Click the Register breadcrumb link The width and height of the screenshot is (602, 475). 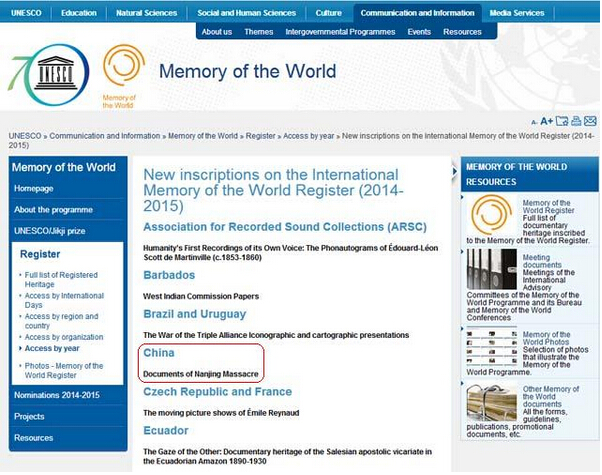[x=261, y=136]
